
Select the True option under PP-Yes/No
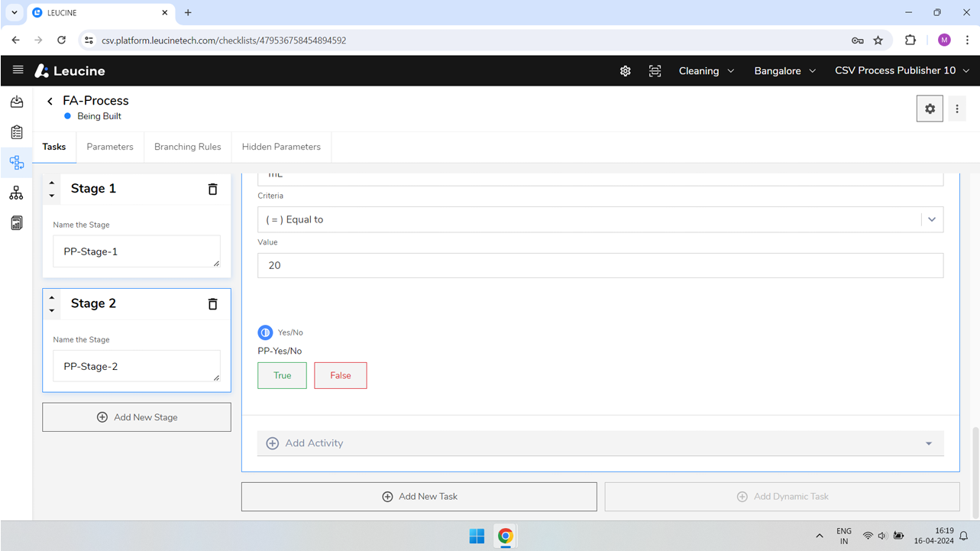click(x=282, y=375)
